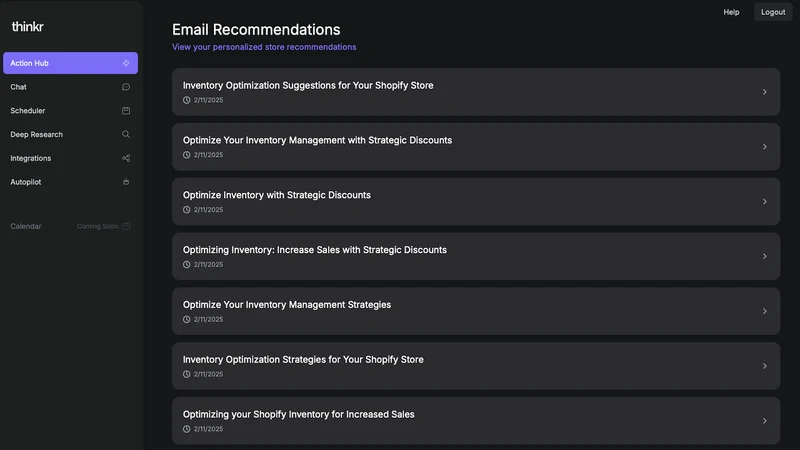Click the Calendar sidebar entry
This screenshot has height=450, width=800.
pos(70,226)
